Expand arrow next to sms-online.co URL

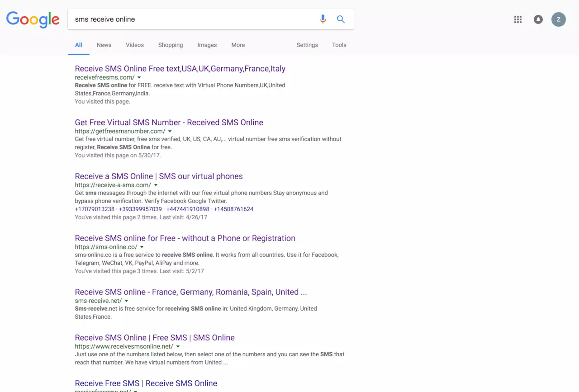tap(142, 247)
